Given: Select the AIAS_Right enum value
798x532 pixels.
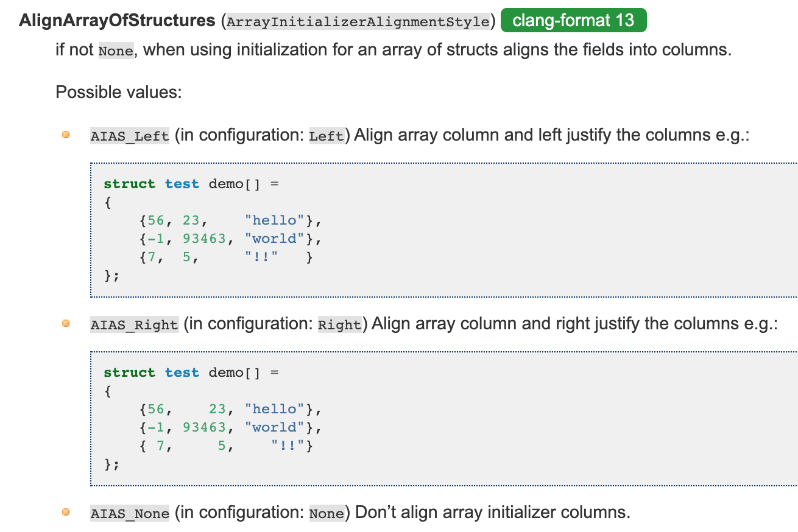Looking at the screenshot, I should (134, 324).
